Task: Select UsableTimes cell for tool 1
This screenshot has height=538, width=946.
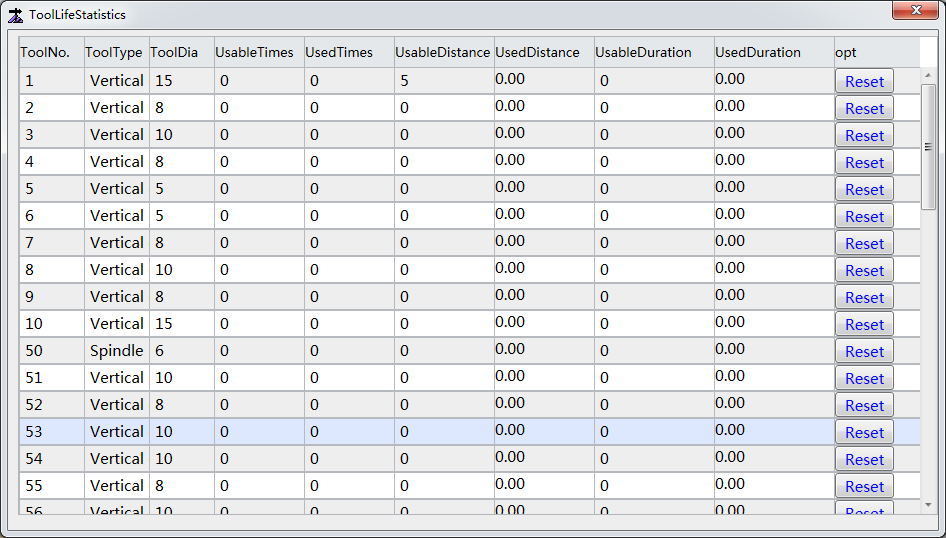Action: [x=259, y=81]
